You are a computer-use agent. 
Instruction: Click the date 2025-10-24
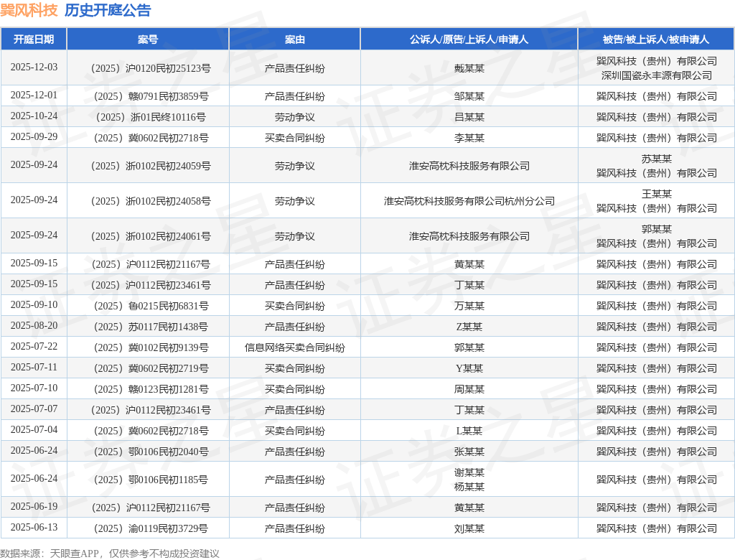click(34, 116)
